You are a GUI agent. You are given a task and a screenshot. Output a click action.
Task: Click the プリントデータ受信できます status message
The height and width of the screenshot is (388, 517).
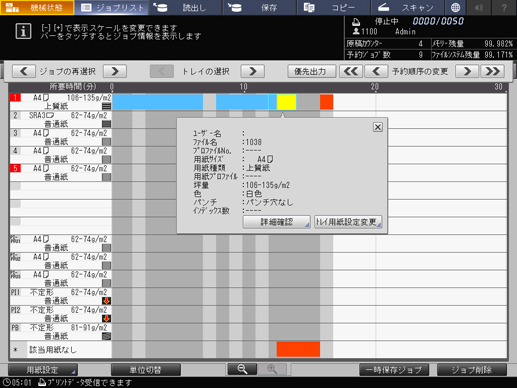point(85,382)
